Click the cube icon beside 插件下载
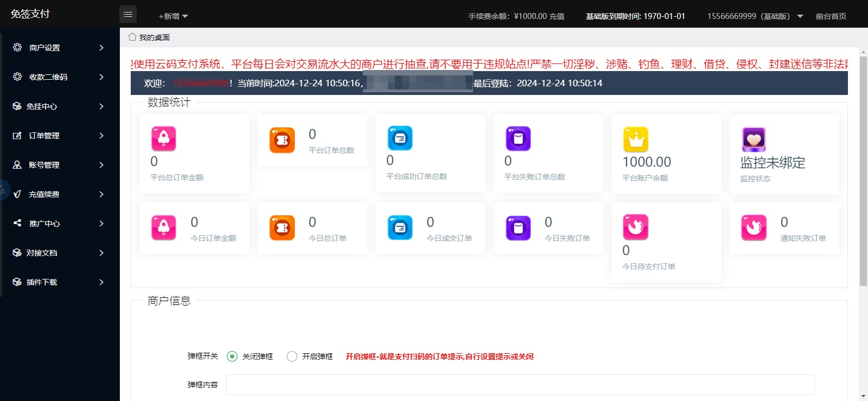The width and height of the screenshot is (868, 401). tap(17, 282)
